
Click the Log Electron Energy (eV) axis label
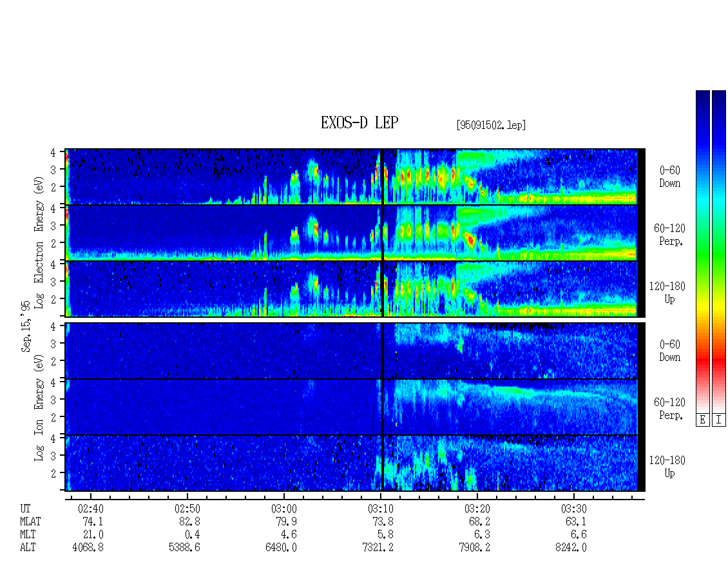coord(39,242)
